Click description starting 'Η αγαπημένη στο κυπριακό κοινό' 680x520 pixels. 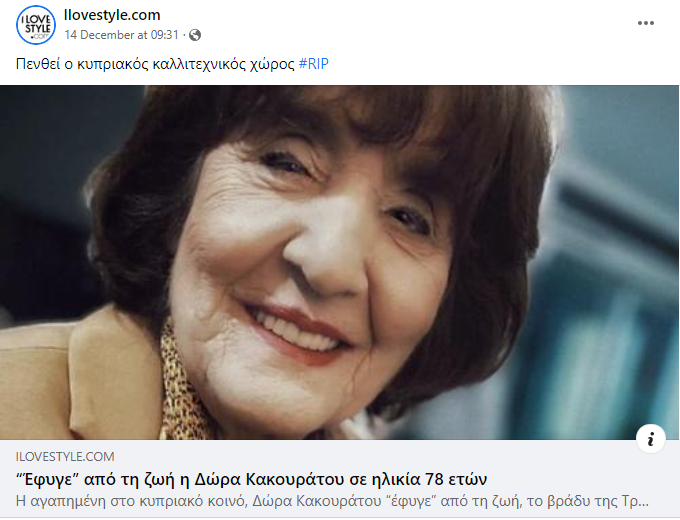[x=332, y=501]
